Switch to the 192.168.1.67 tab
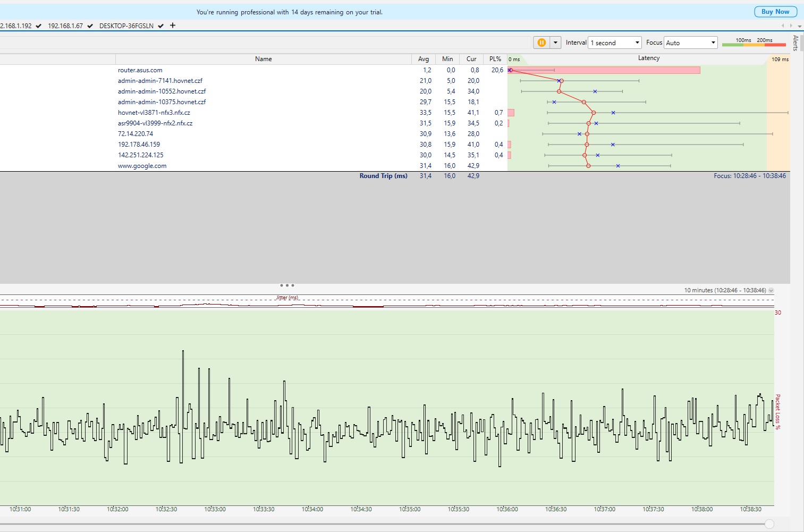 click(x=65, y=26)
